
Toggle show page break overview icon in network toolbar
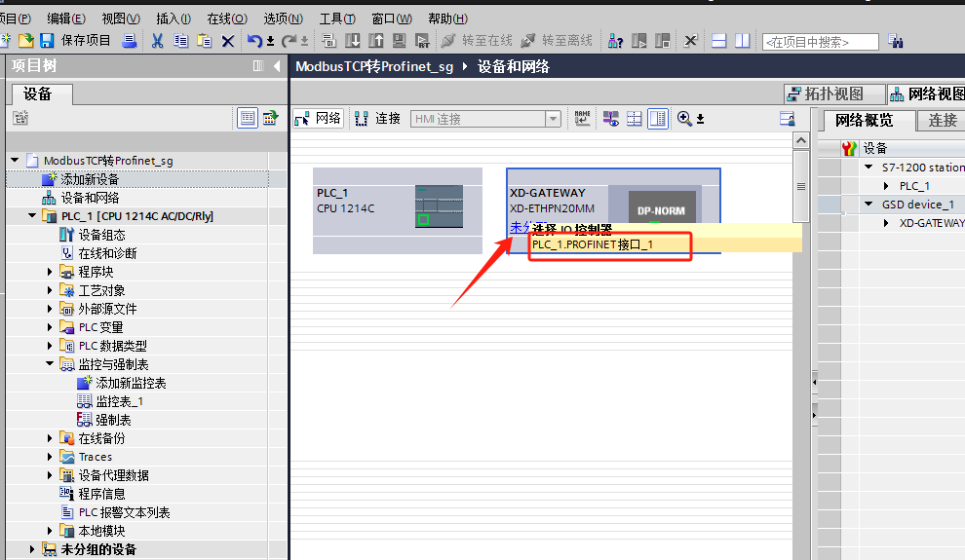634,119
